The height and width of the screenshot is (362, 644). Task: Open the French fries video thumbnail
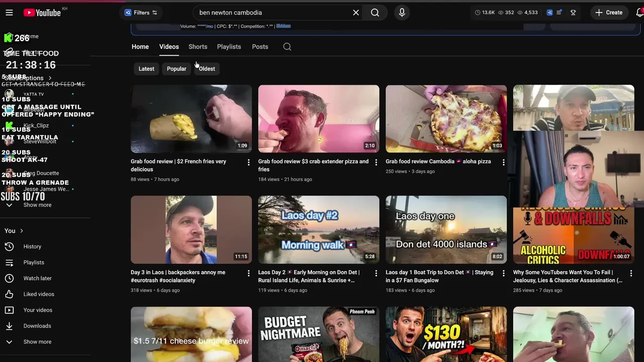click(x=191, y=119)
